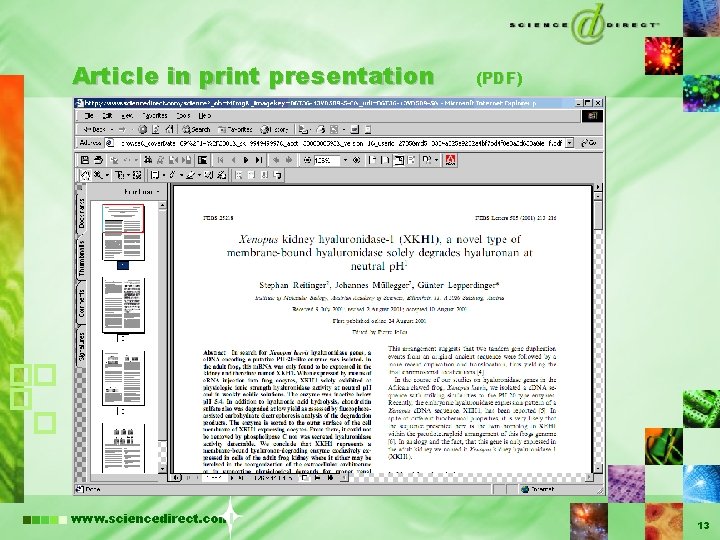The height and width of the screenshot is (540, 720).
Task: Click the Address bar URL field
Action: pyautogui.click(x=340, y=143)
